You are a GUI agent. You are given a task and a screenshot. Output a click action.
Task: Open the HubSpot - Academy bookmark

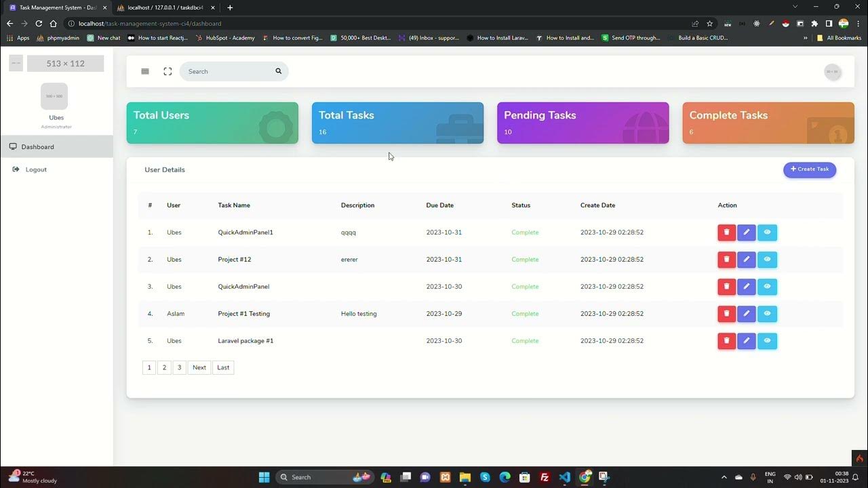point(224,38)
